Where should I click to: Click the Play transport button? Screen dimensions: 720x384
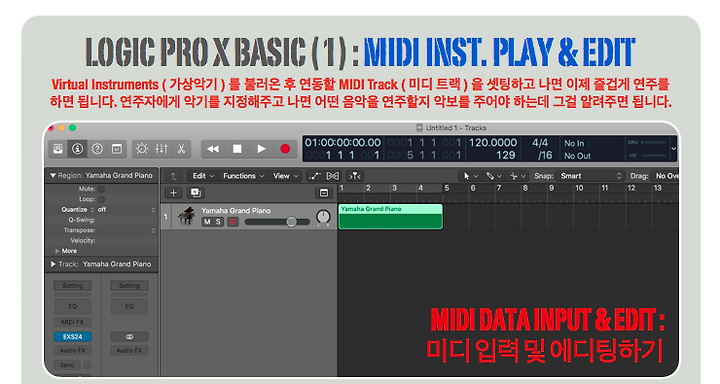[x=261, y=149]
